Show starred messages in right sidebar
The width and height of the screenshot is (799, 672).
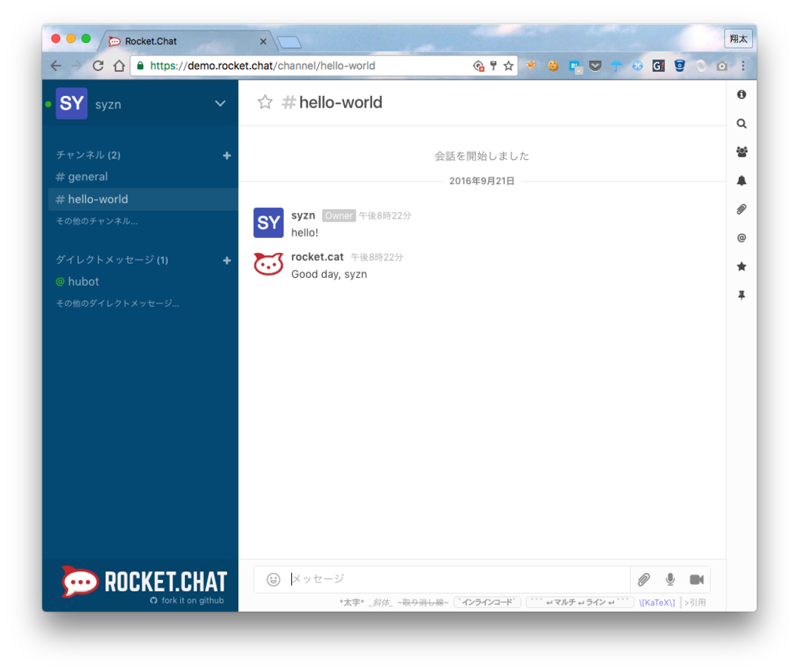click(x=741, y=266)
